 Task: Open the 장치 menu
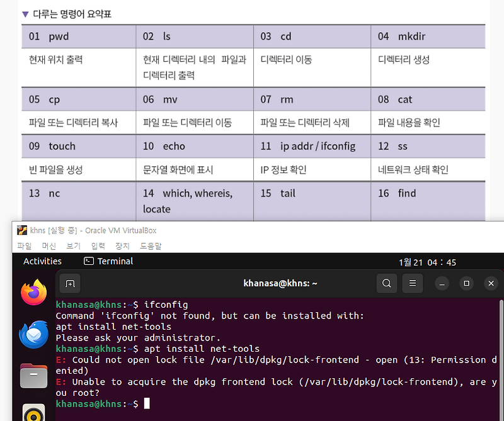point(120,246)
